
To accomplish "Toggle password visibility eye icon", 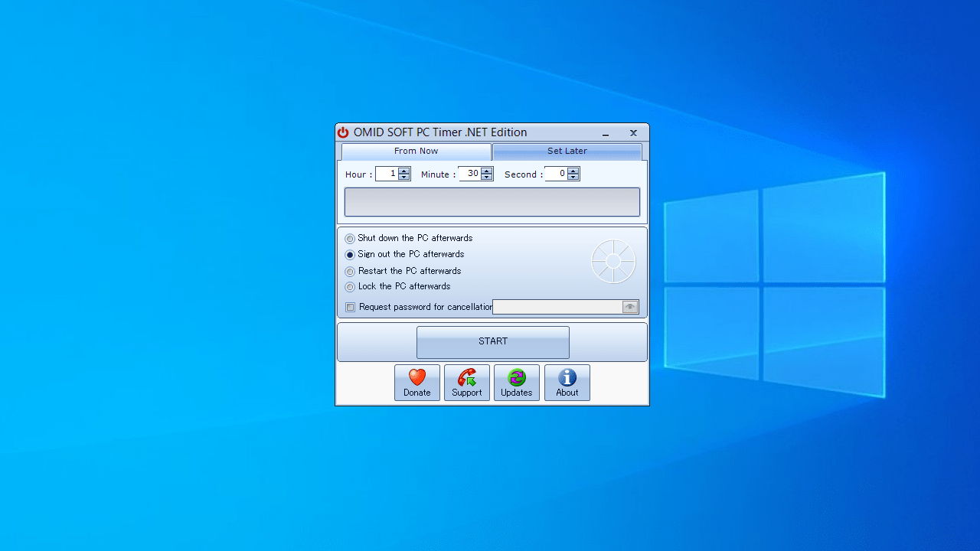I will tap(630, 307).
